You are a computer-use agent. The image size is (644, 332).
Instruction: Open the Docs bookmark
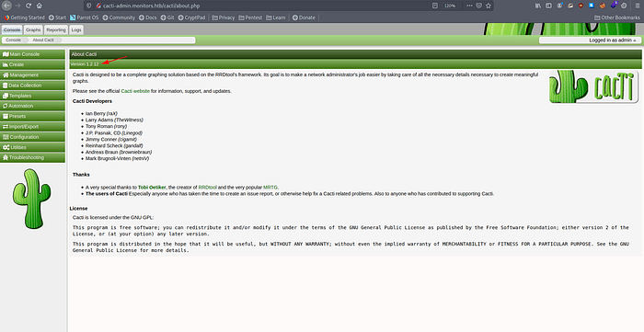[x=148, y=17]
